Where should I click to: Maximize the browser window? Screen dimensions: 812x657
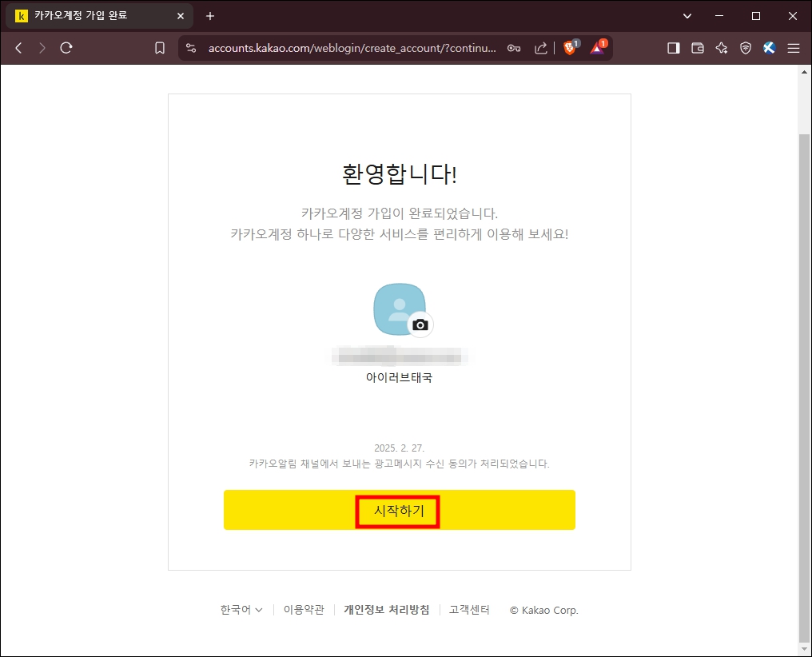pos(755,16)
